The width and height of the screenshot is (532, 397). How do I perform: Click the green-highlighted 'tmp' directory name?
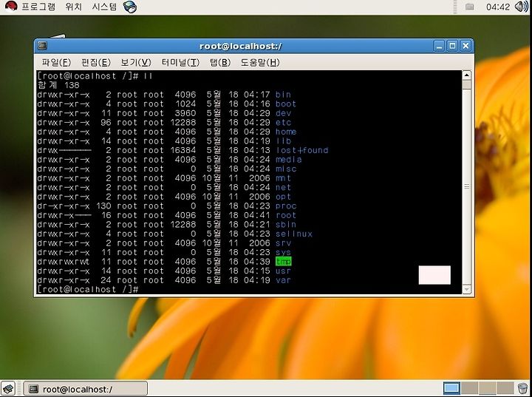coord(283,262)
